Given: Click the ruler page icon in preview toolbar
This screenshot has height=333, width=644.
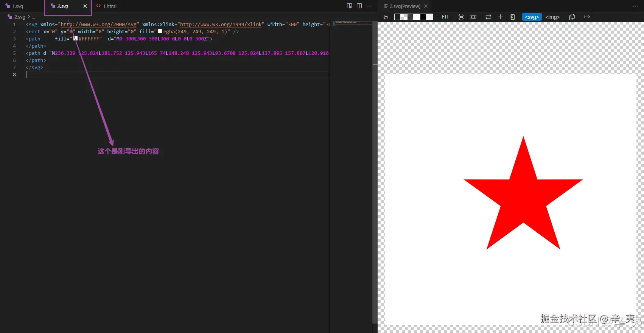Looking at the screenshot, I should point(513,17).
